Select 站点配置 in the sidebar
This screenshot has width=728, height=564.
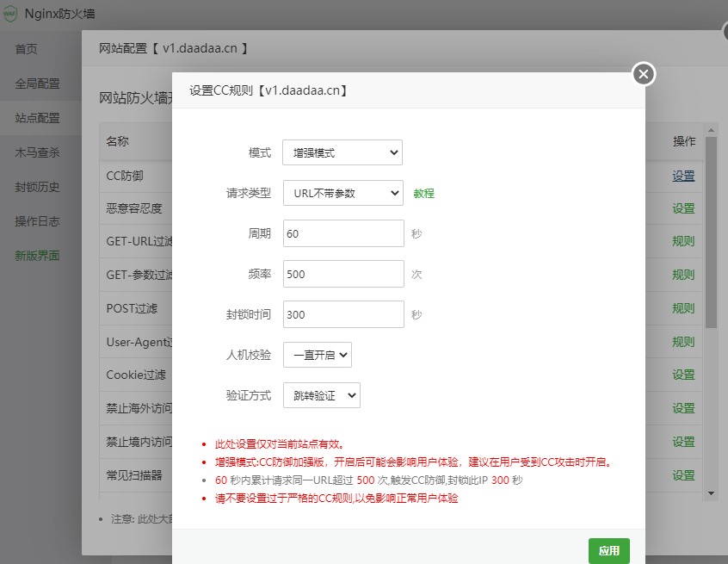click(37, 118)
